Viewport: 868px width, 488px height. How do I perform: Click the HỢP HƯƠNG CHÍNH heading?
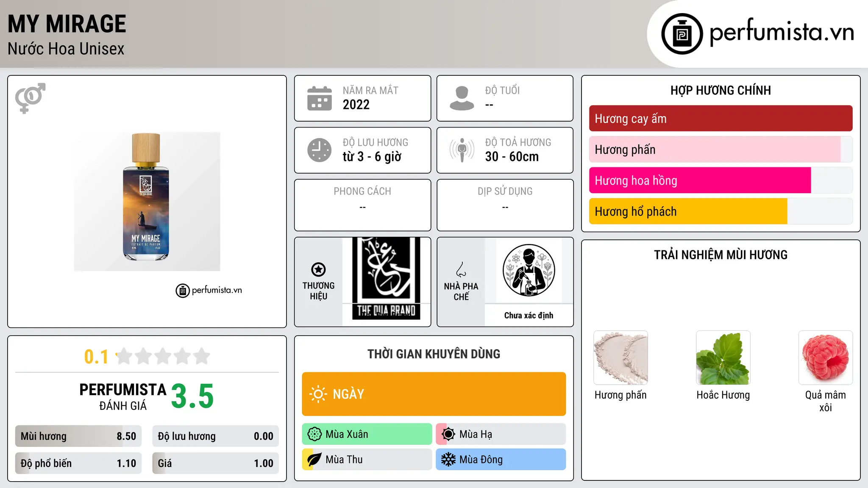coord(721,91)
